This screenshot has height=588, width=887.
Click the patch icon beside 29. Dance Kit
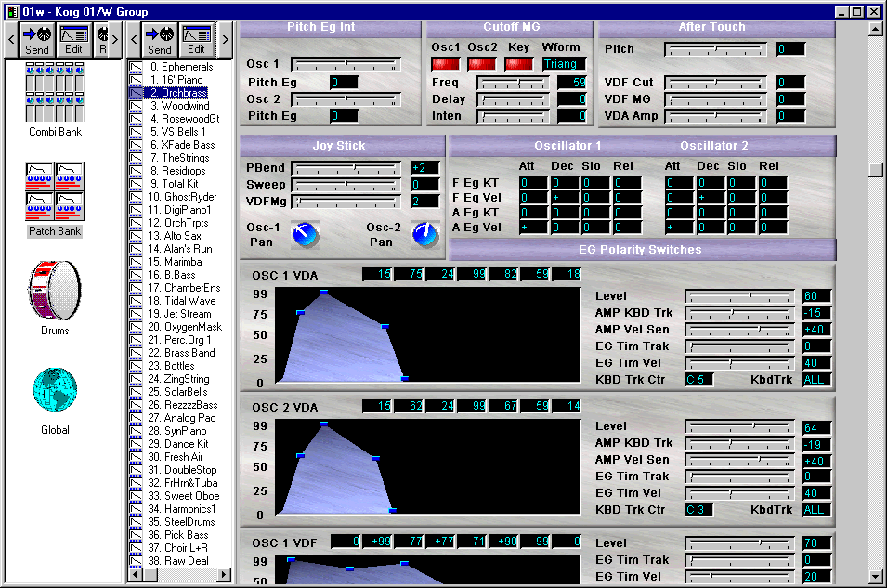[x=136, y=444]
